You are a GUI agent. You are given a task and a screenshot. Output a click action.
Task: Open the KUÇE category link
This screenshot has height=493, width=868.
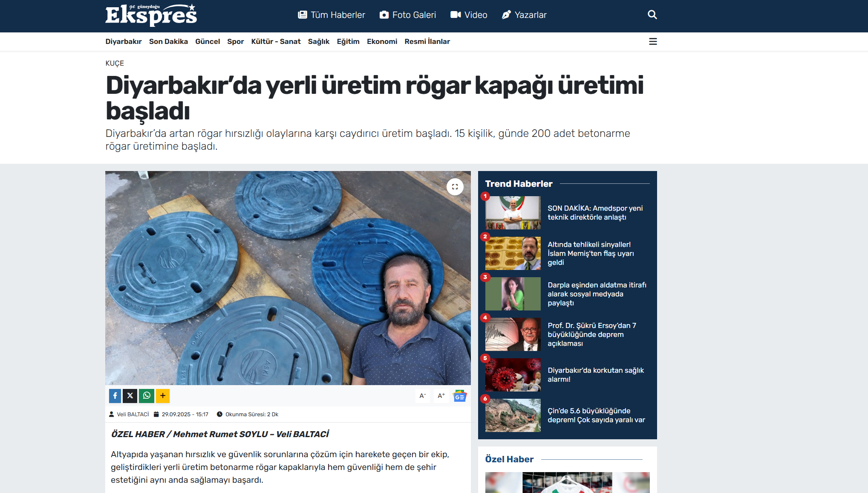114,63
